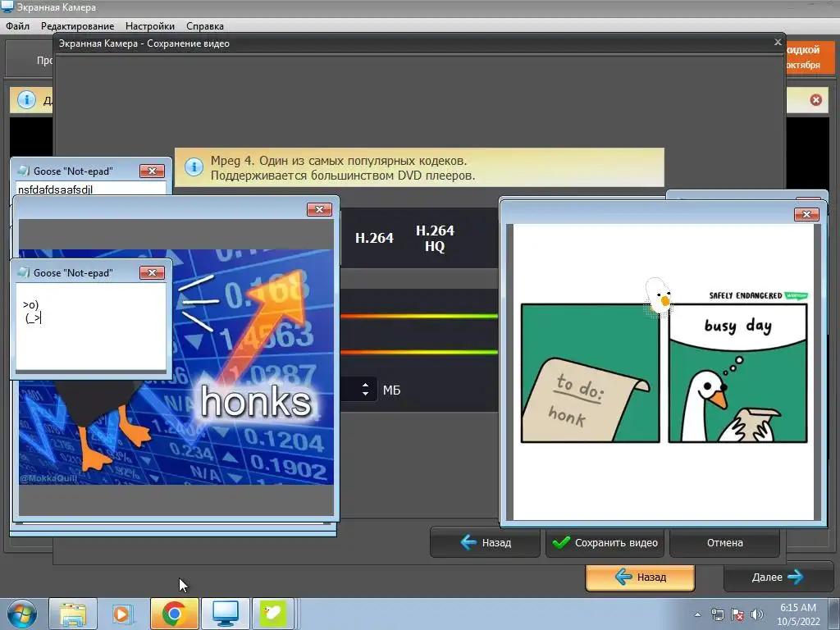This screenshot has height=630, width=840.
Task: Click the orange Назад button in main window
Action: click(640, 577)
